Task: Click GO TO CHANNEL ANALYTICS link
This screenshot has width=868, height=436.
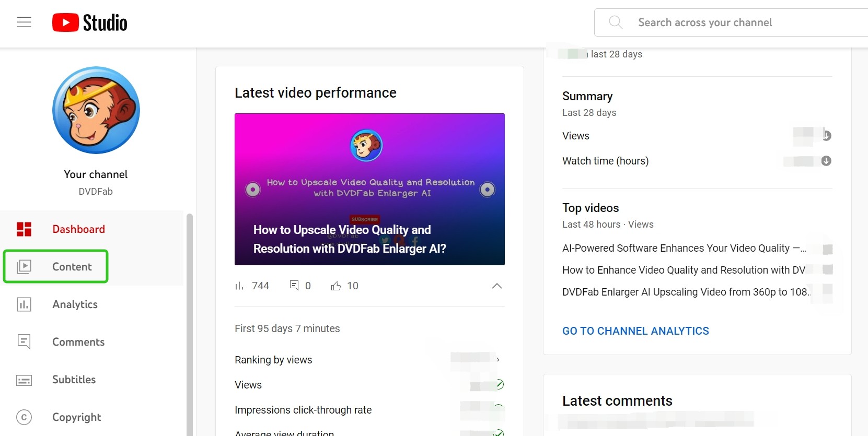Action: point(635,331)
